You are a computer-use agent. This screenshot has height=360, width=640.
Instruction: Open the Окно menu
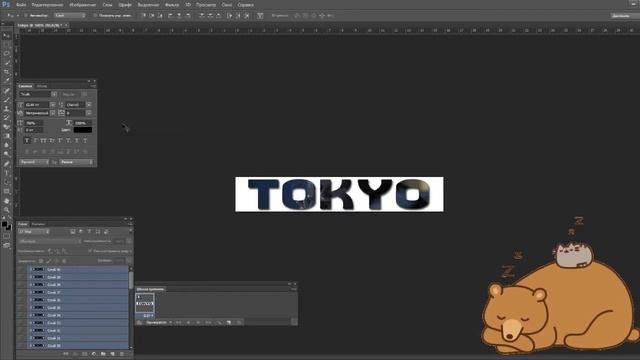227,5
